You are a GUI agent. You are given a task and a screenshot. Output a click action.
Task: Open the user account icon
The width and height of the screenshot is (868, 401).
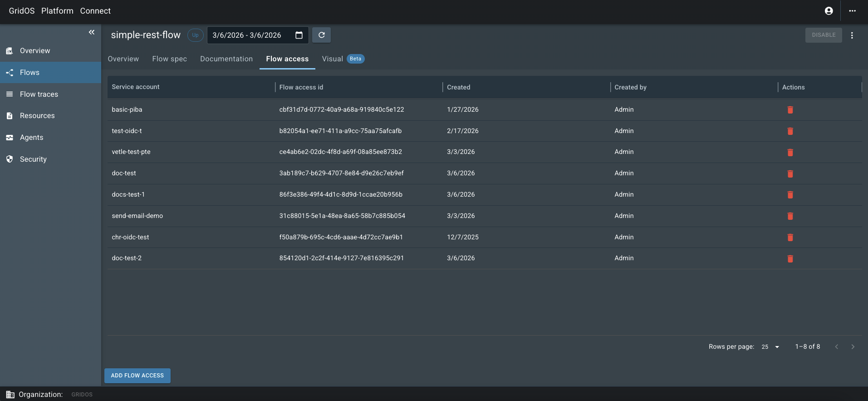(x=829, y=11)
